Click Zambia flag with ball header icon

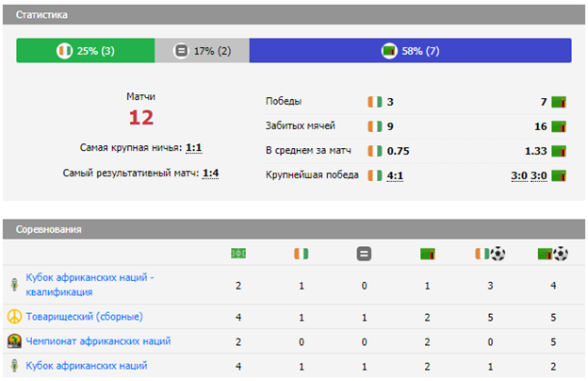(552, 254)
